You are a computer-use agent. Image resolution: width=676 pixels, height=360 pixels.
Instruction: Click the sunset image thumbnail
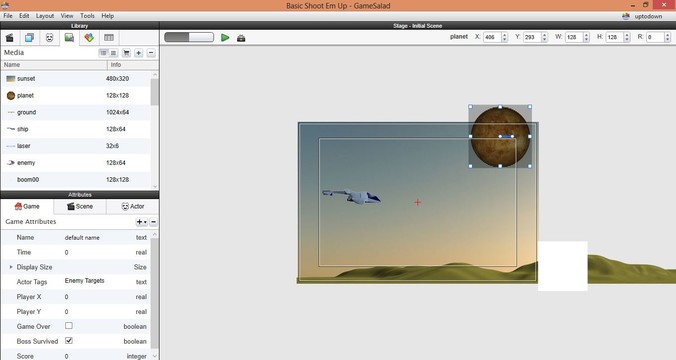pos(11,79)
